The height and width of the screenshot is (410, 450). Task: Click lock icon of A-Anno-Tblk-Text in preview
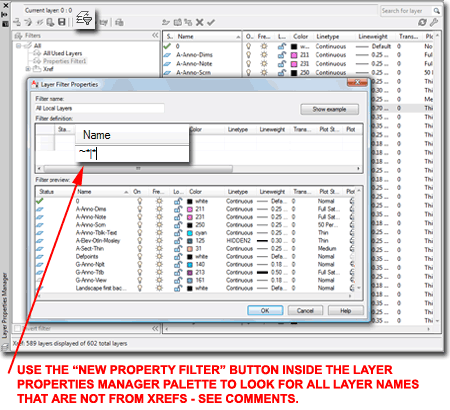(178, 233)
